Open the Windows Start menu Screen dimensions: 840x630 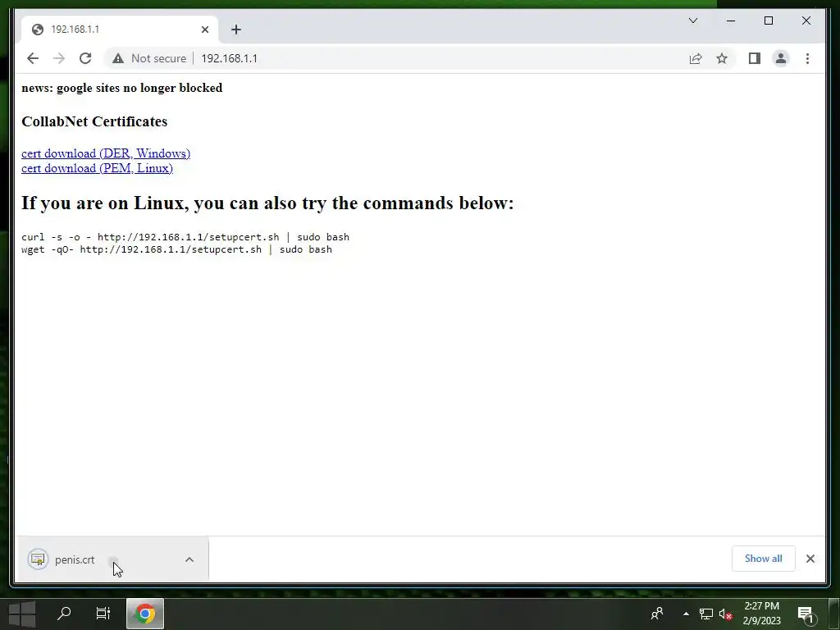pyautogui.click(x=22, y=614)
